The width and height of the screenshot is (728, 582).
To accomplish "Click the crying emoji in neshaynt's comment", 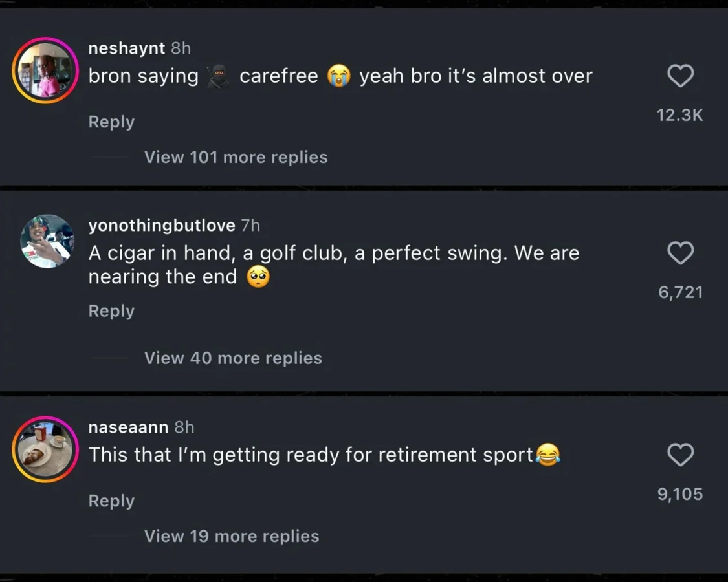I will point(338,76).
